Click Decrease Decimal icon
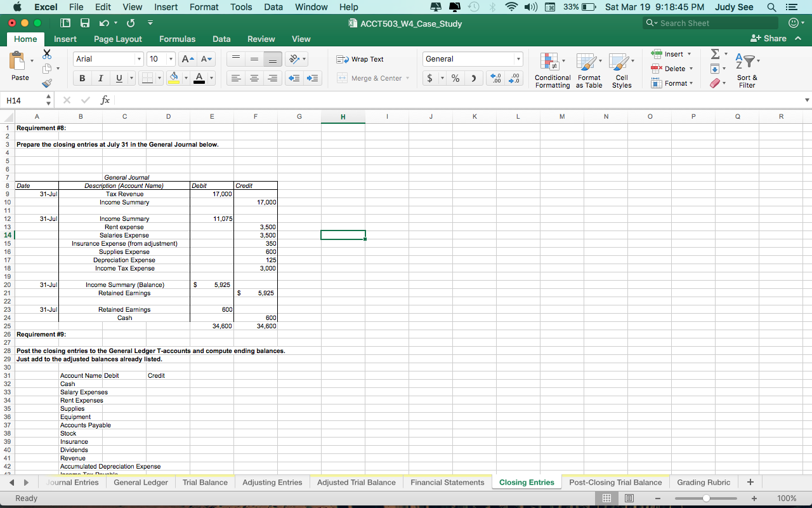812x508 pixels. click(515, 78)
